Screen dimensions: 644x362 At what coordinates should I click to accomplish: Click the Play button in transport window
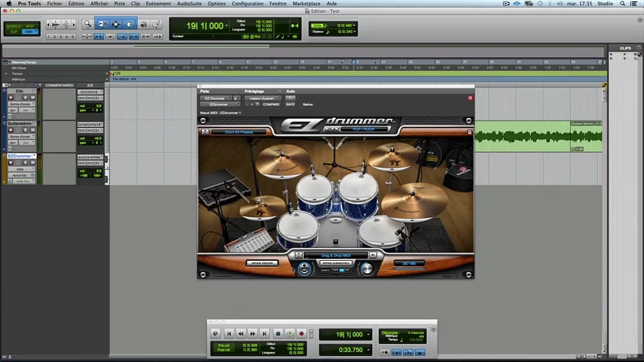(x=290, y=334)
